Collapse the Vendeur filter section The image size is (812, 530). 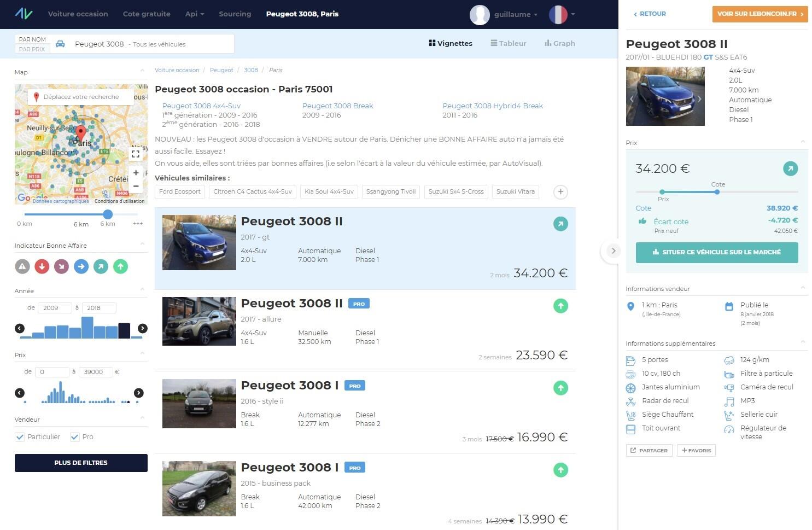pos(142,418)
